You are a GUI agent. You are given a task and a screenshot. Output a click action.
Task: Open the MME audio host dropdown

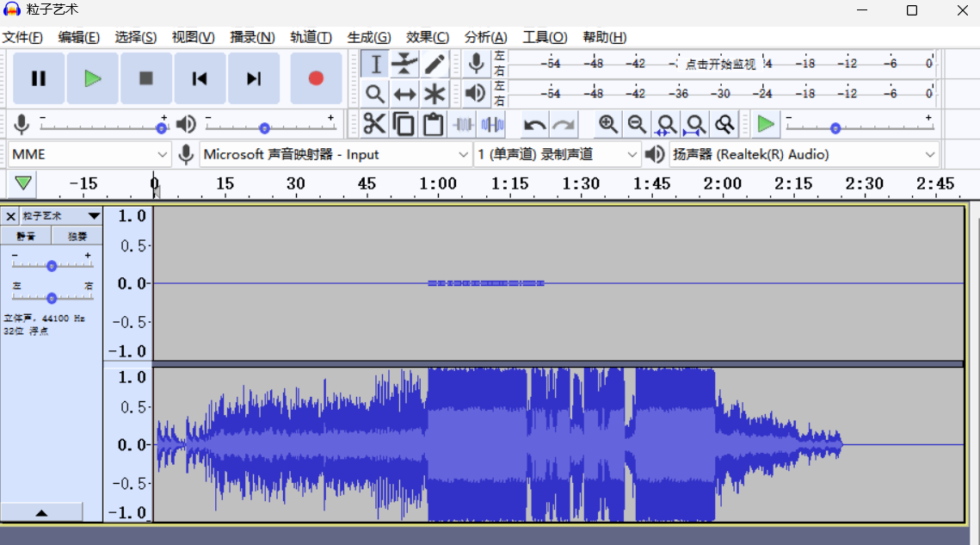(x=89, y=155)
